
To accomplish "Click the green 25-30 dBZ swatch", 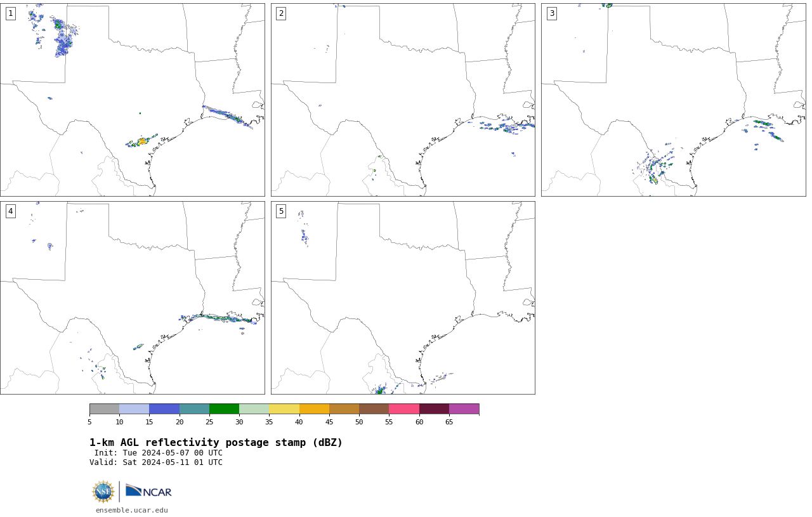I will tap(224, 409).
